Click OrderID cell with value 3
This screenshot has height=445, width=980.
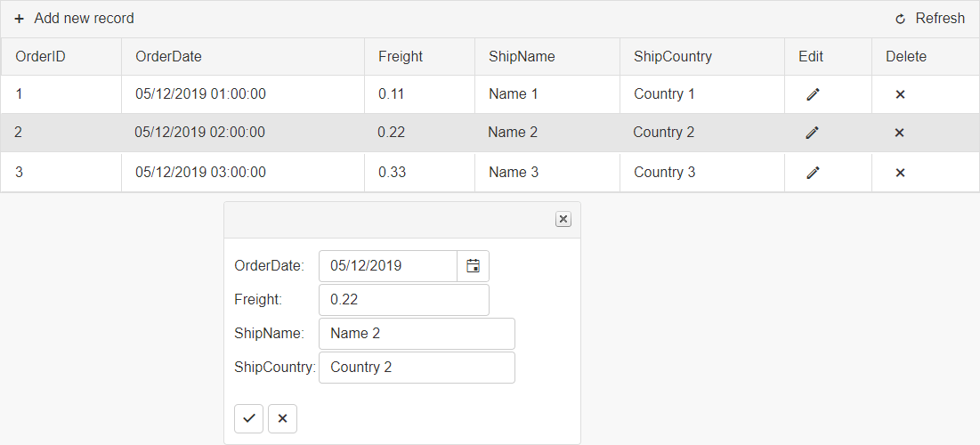[x=61, y=172]
